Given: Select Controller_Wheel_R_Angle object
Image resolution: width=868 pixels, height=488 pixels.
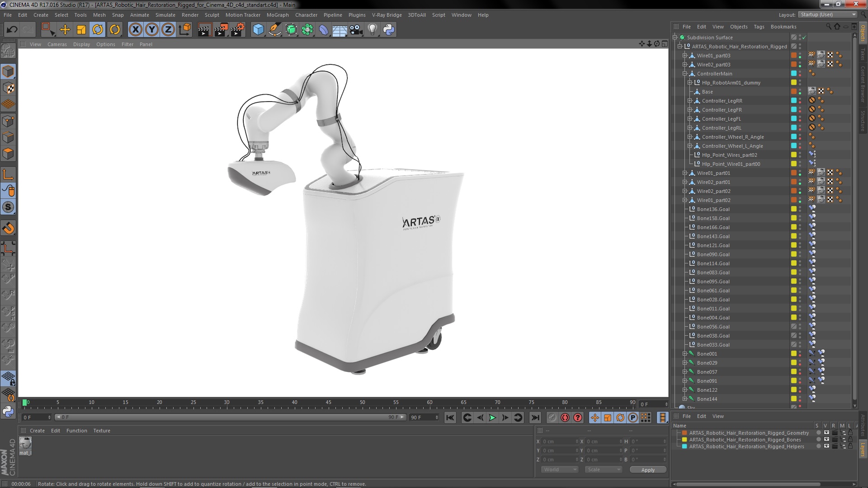Looking at the screenshot, I should [x=733, y=137].
